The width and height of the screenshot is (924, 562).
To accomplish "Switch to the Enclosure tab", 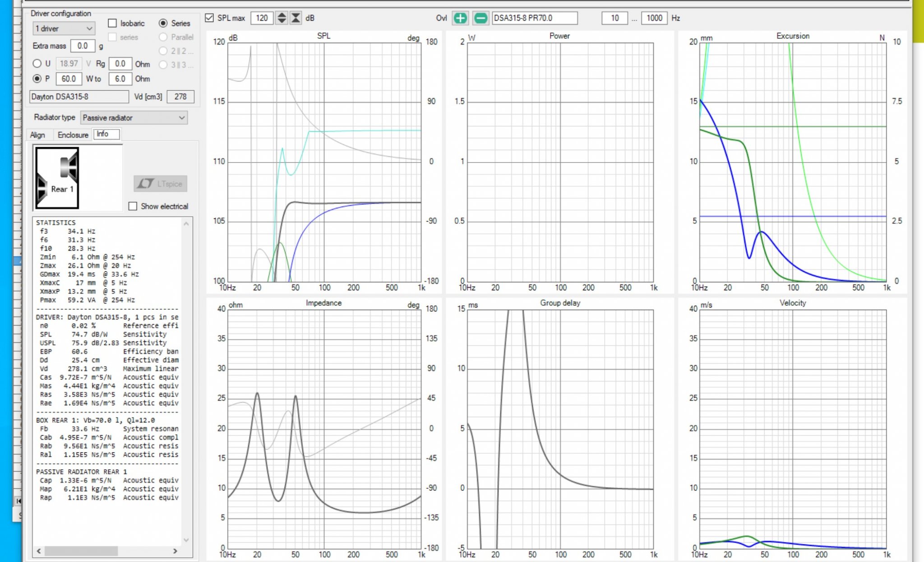I will [x=73, y=135].
